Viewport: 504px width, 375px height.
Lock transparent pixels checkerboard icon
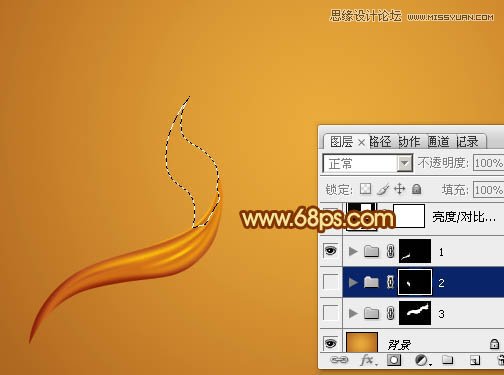[366, 189]
